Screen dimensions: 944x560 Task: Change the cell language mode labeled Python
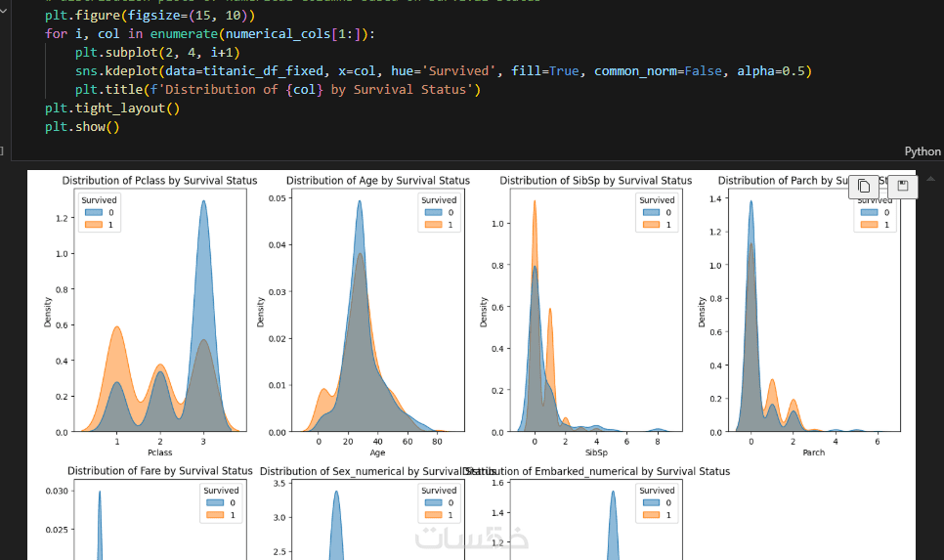click(922, 151)
